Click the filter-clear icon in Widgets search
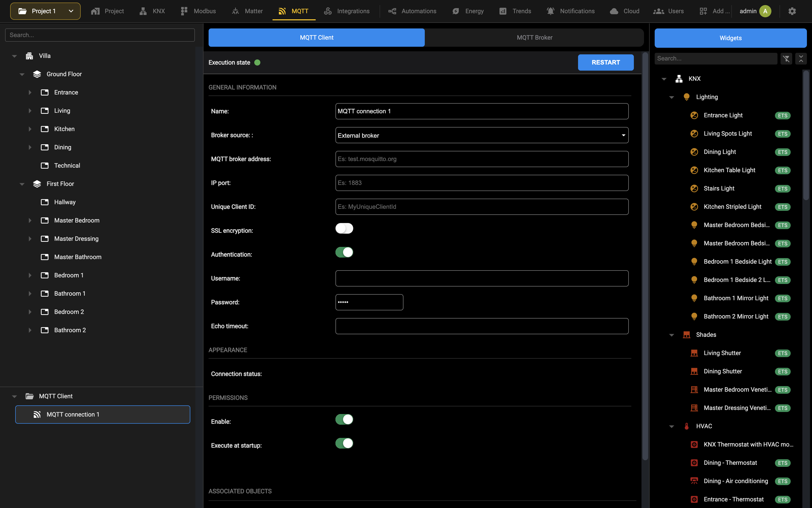Image resolution: width=812 pixels, height=508 pixels. [786, 58]
